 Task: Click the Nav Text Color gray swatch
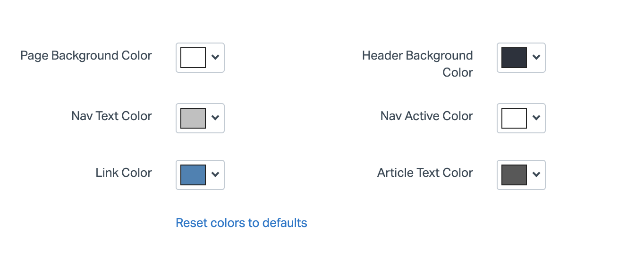193,118
